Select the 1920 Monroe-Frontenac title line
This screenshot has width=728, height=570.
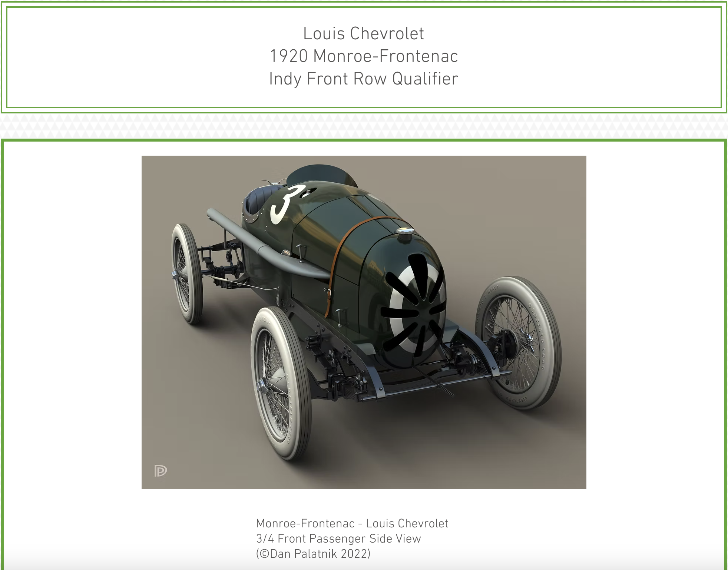[x=363, y=56]
